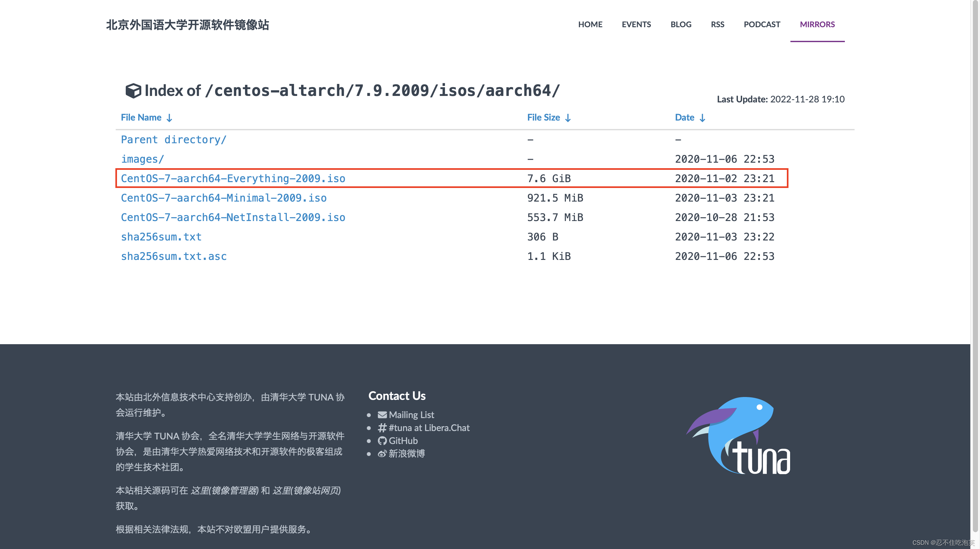Image resolution: width=980 pixels, height=549 pixels.
Task: Download CentOS-7-aarch64-Everything-2009.iso
Action: click(x=233, y=179)
